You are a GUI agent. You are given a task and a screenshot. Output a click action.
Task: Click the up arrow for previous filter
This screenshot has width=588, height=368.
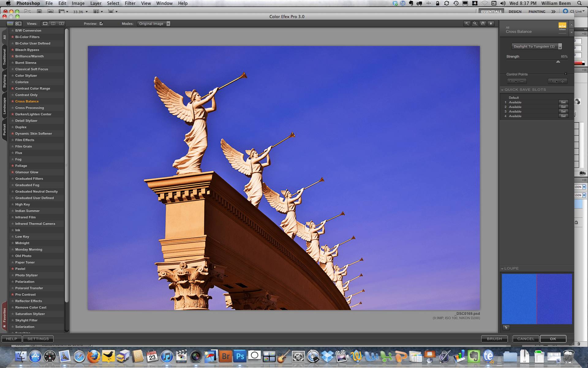571,25
